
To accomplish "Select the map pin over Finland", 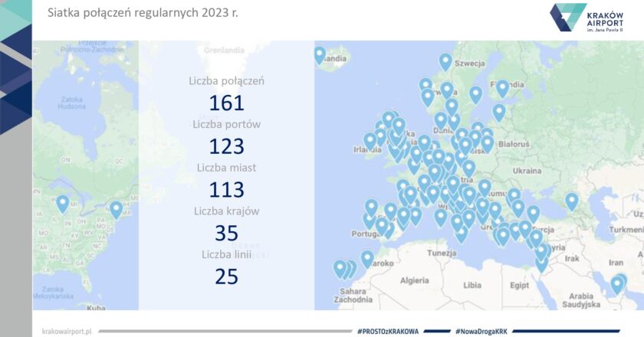I will coord(502,88).
